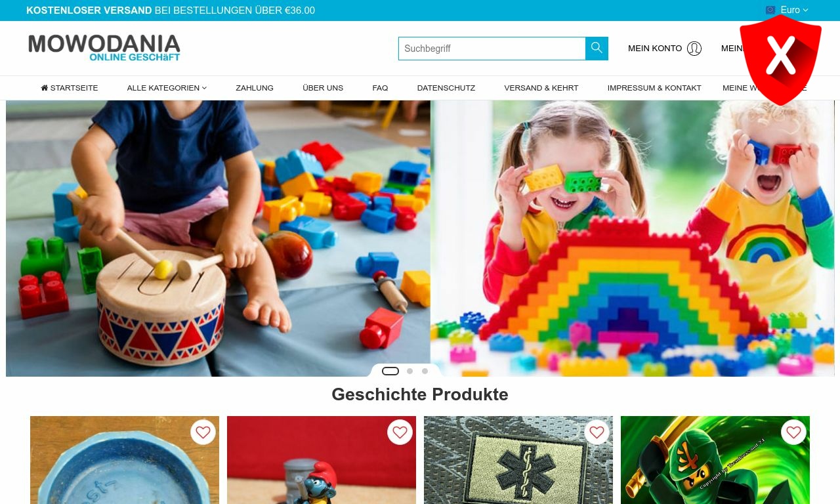The height and width of the screenshot is (504, 840).
Task: Select the active first carousel indicator
Action: pyautogui.click(x=390, y=371)
